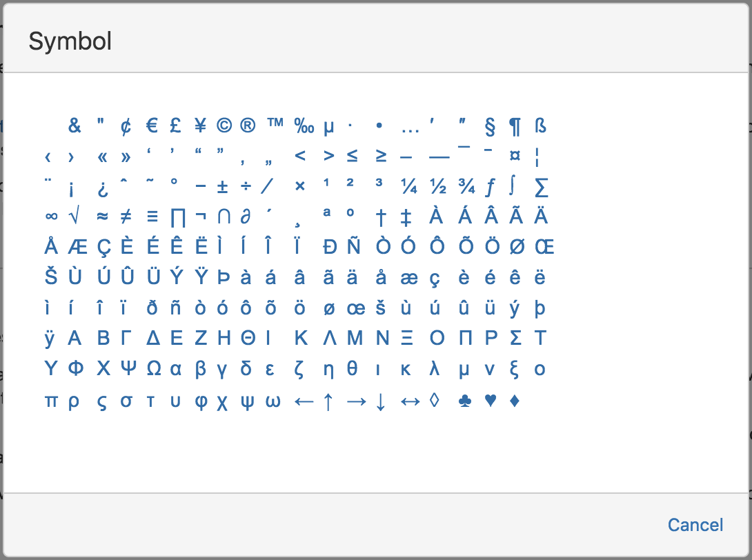Insert the lowercase pi π letter
This screenshot has height=560, width=752.
click(51, 401)
